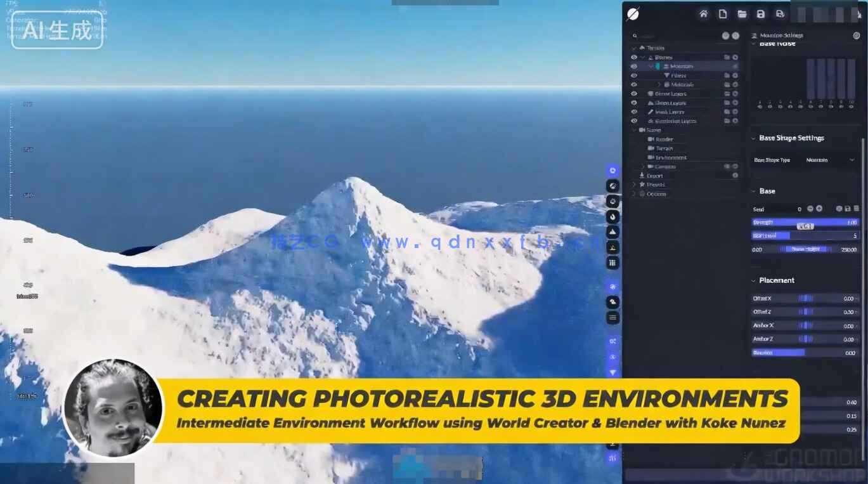Select Render under Scene in the tree
Viewport: 868px width, 484px height.
(664, 139)
